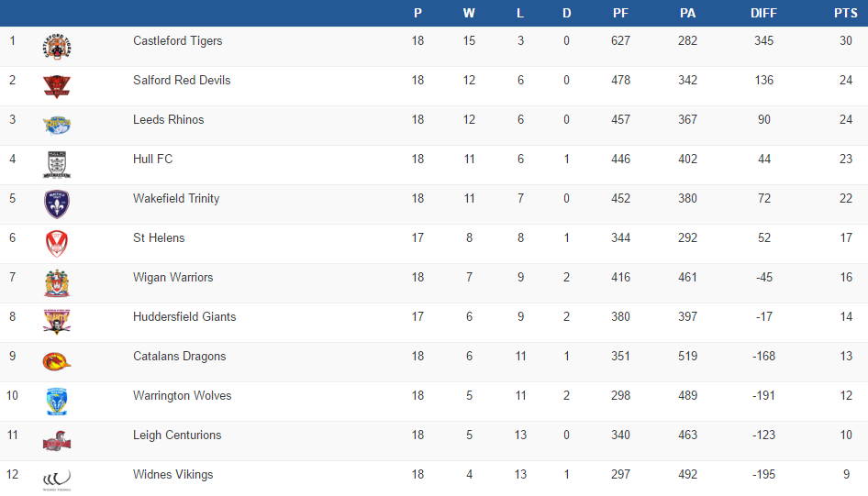Click the Huddersfield Giants logo
Viewport: 868px width, 496px height.
57,322
